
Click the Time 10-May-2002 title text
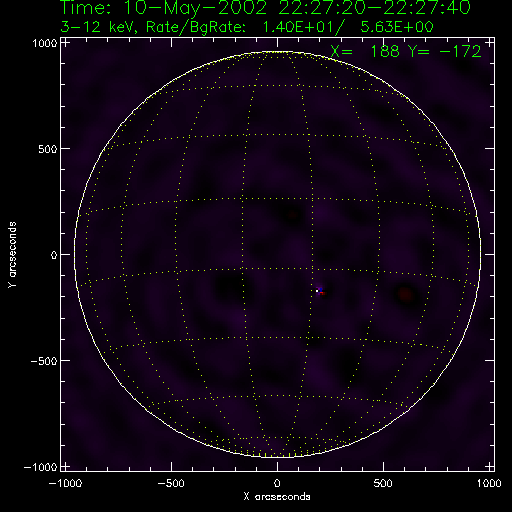pos(265,7)
